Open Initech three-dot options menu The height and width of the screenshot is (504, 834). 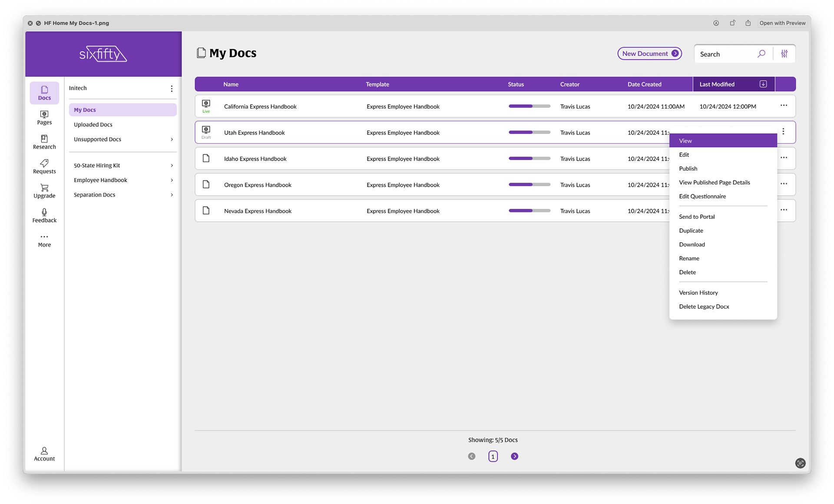172,89
